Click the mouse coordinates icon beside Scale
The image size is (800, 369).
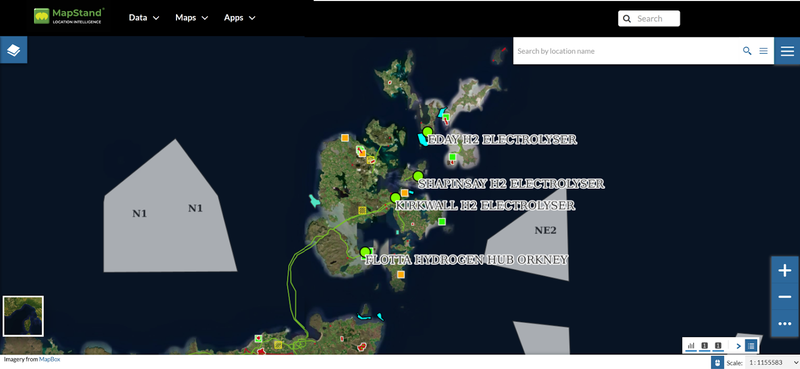[717, 363]
